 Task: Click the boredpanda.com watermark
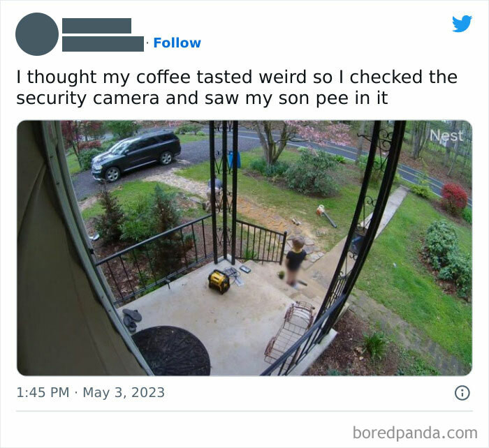click(415, 433)
